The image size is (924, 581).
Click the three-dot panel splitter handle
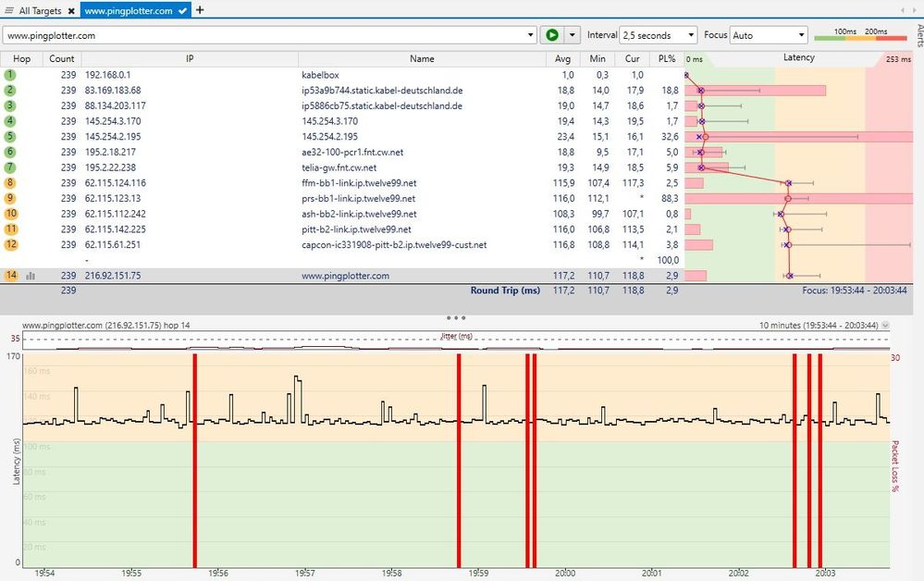click(455, 317)
